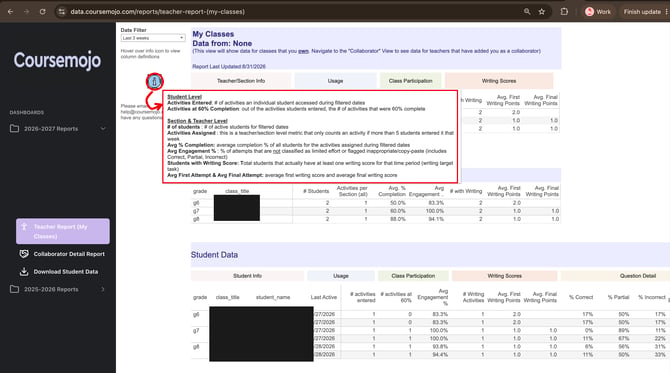
Task: Click the Coursemojo logo
Action: 57,60
